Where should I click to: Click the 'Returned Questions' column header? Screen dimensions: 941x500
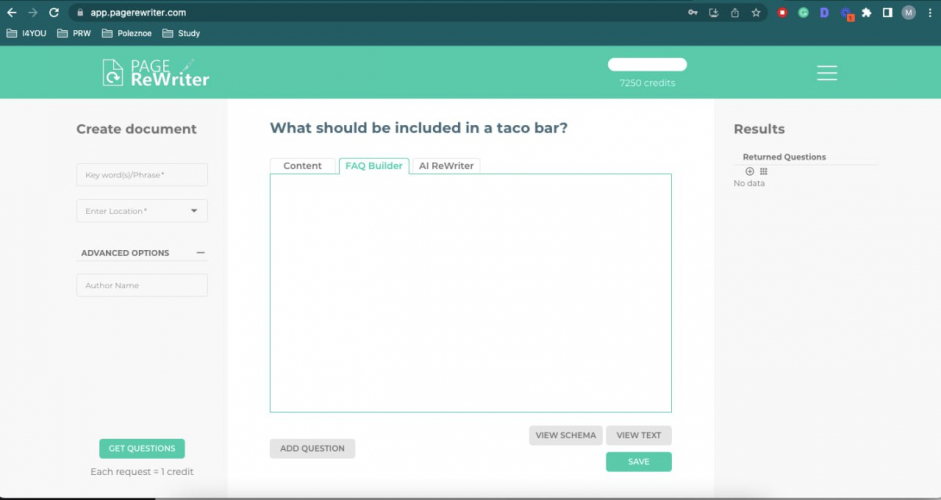[x=784, y=157]
